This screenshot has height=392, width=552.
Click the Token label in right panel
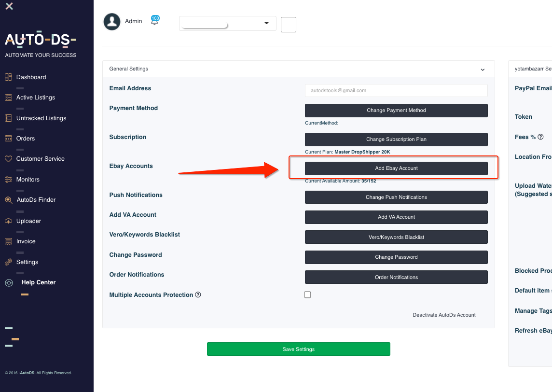tap(524, 116)
